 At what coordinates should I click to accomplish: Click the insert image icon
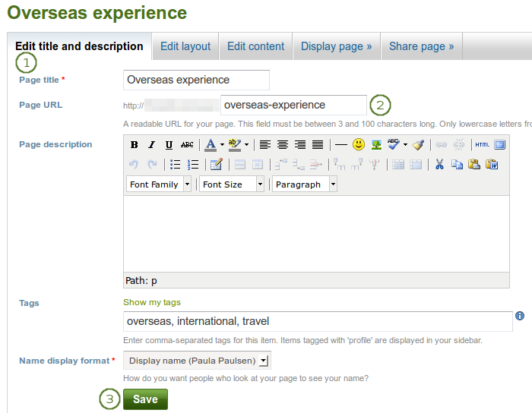click(x=376, y=144)
